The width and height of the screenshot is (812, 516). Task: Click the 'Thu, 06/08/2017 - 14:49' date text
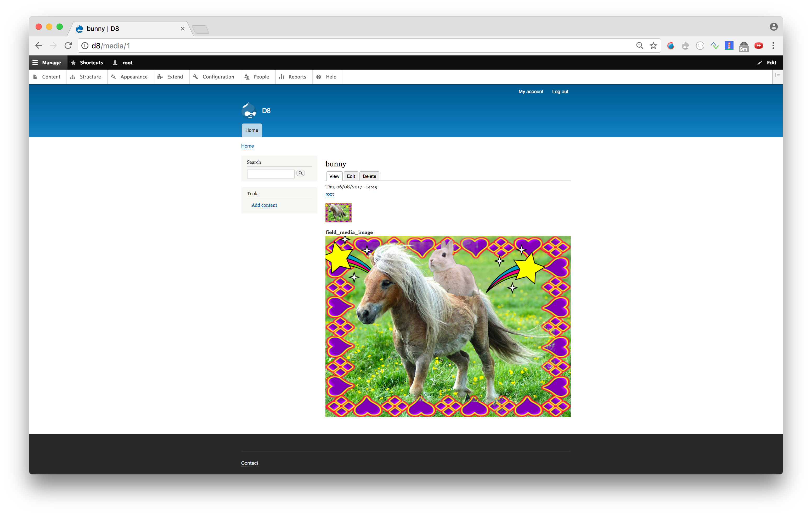(x=351, y=187)
